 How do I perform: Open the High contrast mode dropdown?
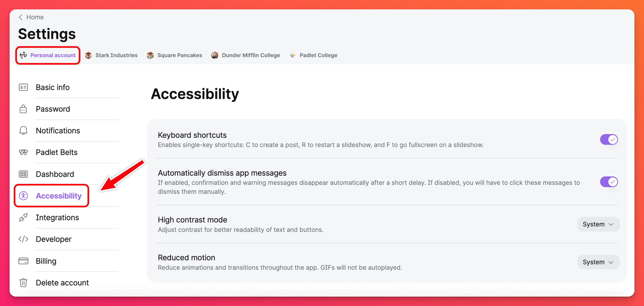tap(598, 224)
